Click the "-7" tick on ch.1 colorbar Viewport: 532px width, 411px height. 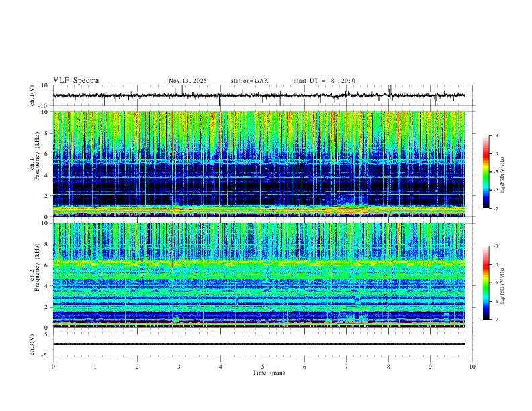(x=495, y=209)
